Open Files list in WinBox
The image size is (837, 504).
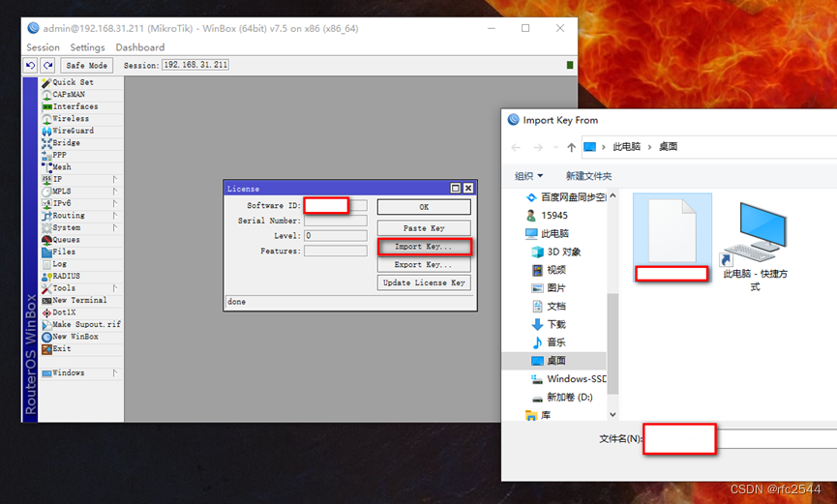[x=81, y=252]
